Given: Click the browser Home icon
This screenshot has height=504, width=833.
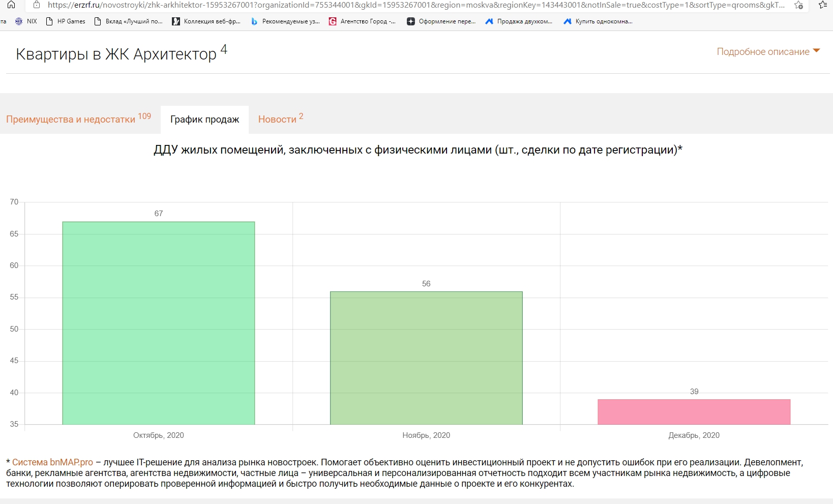Looking at the screenshot, I should coord(11,5).
